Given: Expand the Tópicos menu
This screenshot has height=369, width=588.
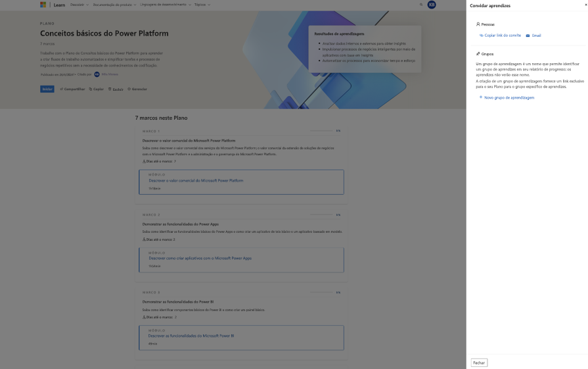Looking at the screenshot, I should tap(202, 5).
